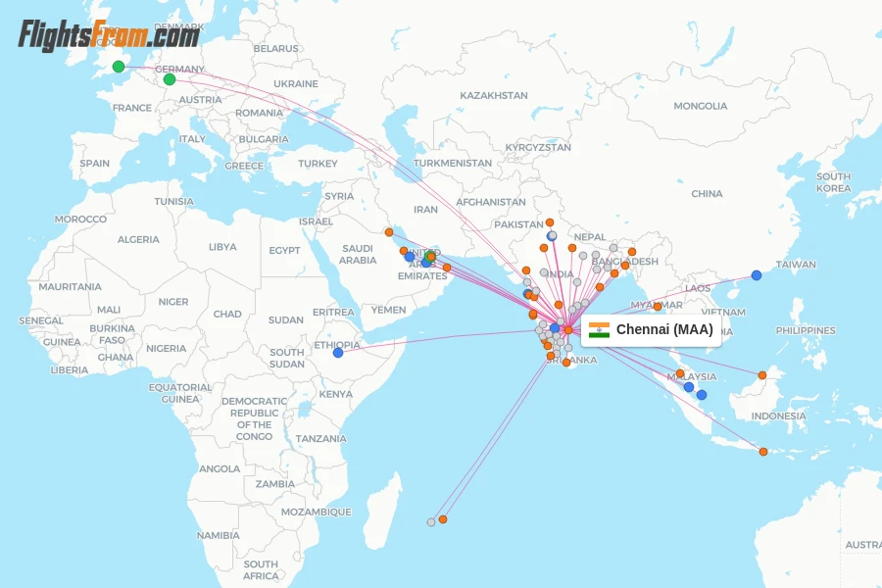Select orange marker in southern Indonesia
Screen dimensions: 882x588
point(763,452)
